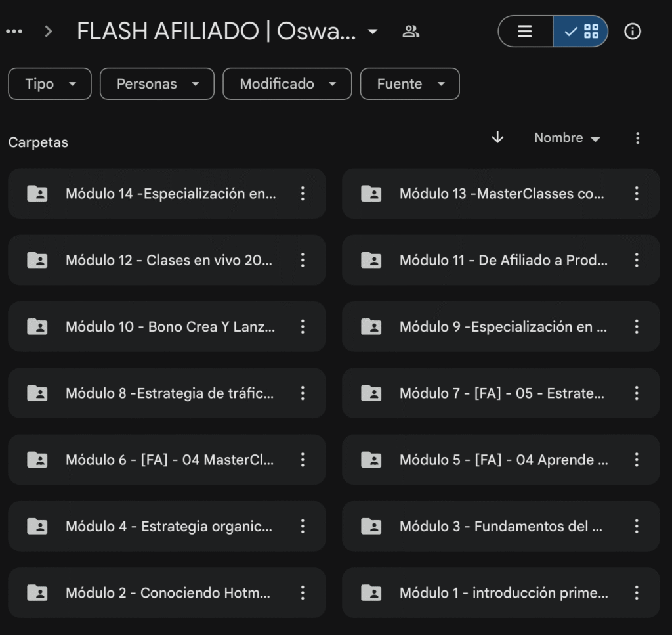Open the Módulo 12 - Clases en vivo folder

tap(168, 260)
